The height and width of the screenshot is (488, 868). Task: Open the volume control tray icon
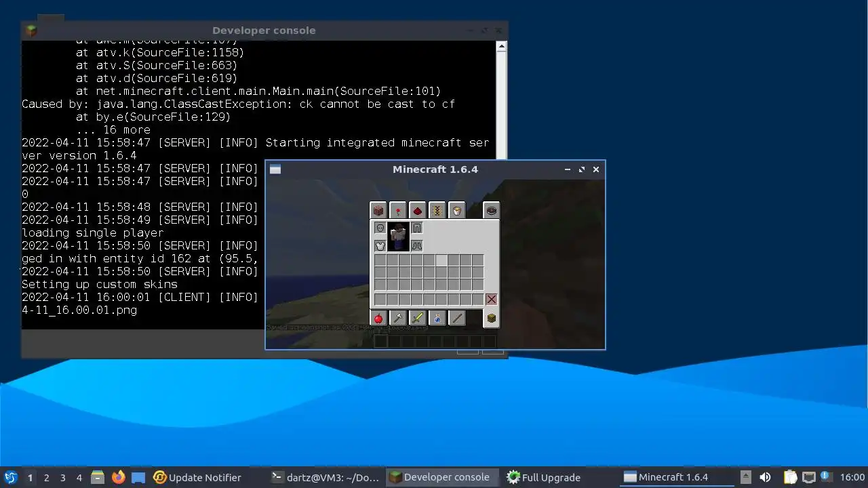[x=765, y=477]
